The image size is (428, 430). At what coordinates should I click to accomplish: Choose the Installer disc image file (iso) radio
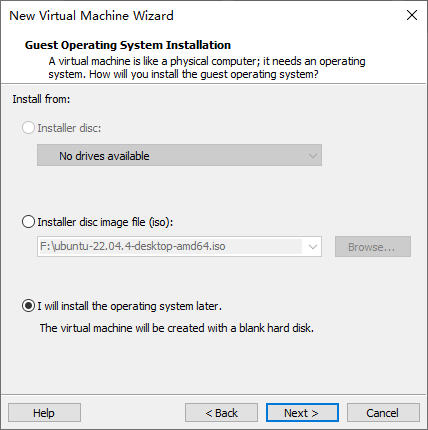tap(28, 222)
